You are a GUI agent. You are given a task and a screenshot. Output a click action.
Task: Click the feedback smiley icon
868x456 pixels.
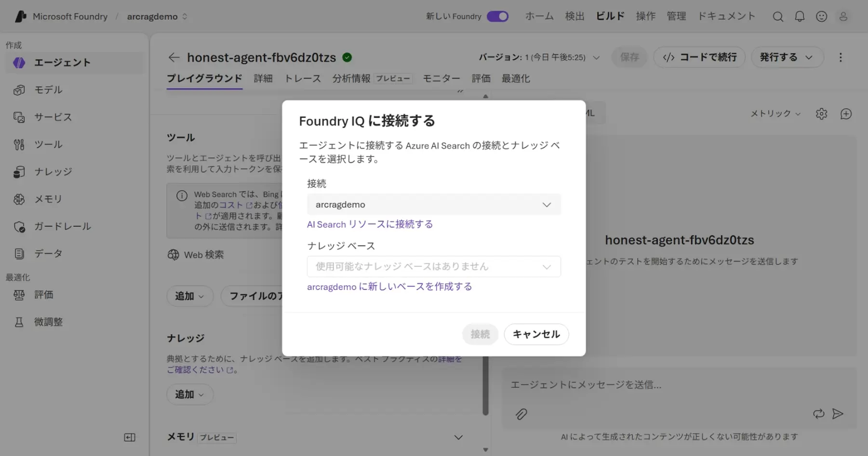[821, 16]
